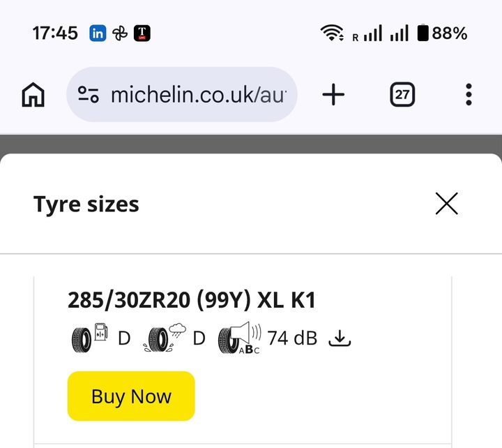Tap the black T Live notification icon
Viewport: 502px width, 448px height.
pyautogui.click(x=142, y=33)
